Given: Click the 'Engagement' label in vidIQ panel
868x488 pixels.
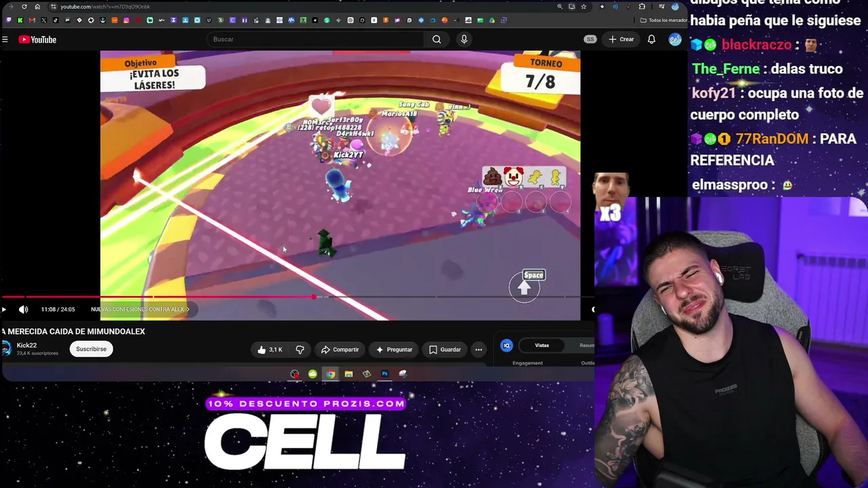Looking at the screenshot, I should [x=528, y=363].
